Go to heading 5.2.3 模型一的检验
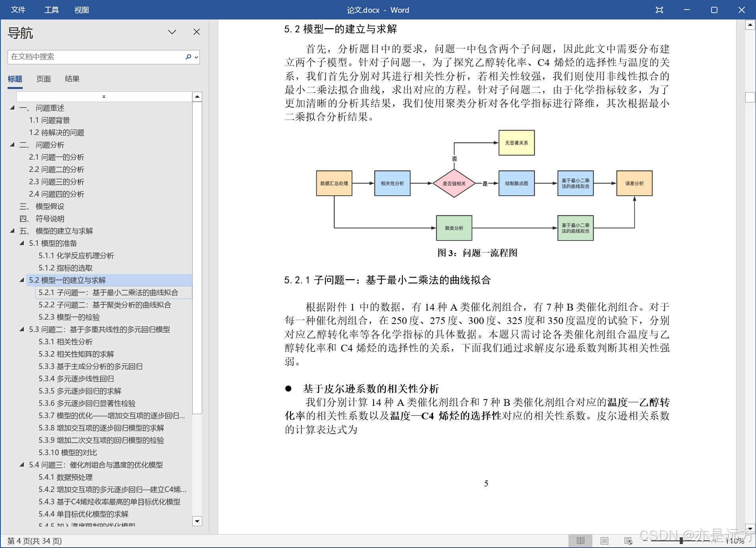 [x=69, y=317]
